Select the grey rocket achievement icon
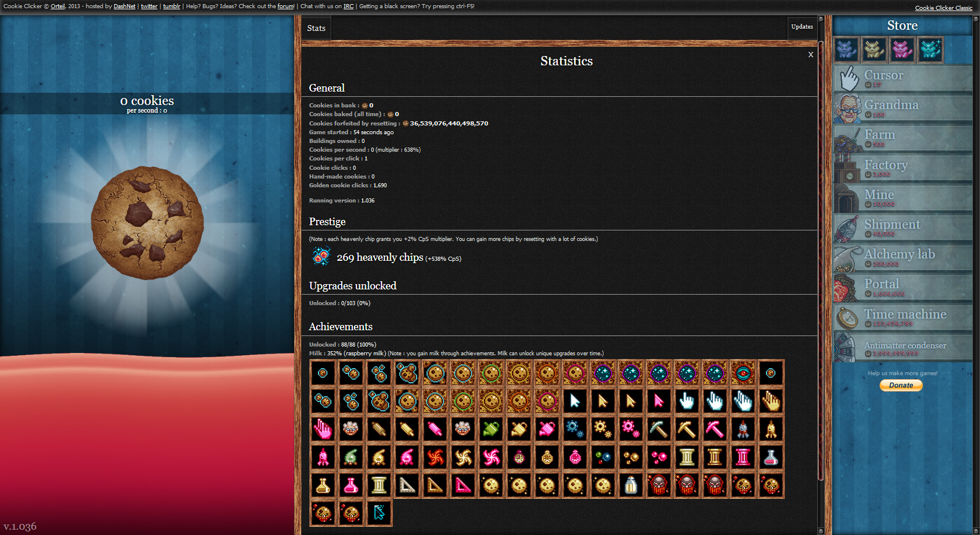 point(743,429)
